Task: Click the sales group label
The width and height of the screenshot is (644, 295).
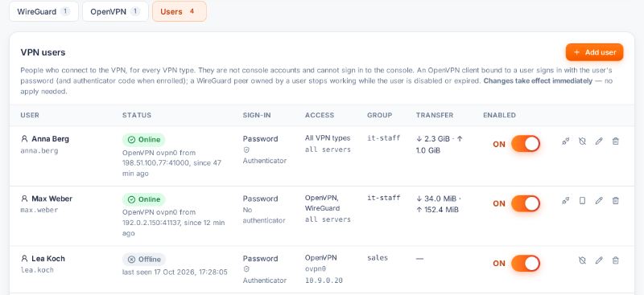Action: tap(378, 258)
